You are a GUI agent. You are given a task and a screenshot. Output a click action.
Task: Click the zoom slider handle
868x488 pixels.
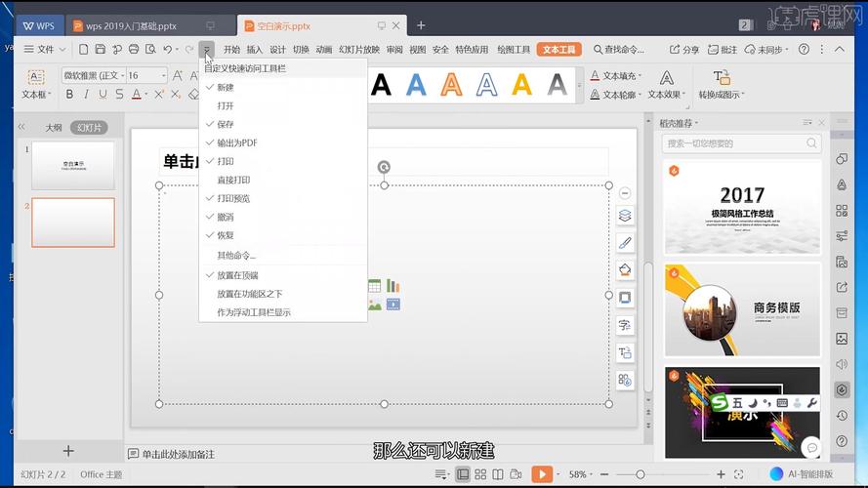click(x=641, y=474)
